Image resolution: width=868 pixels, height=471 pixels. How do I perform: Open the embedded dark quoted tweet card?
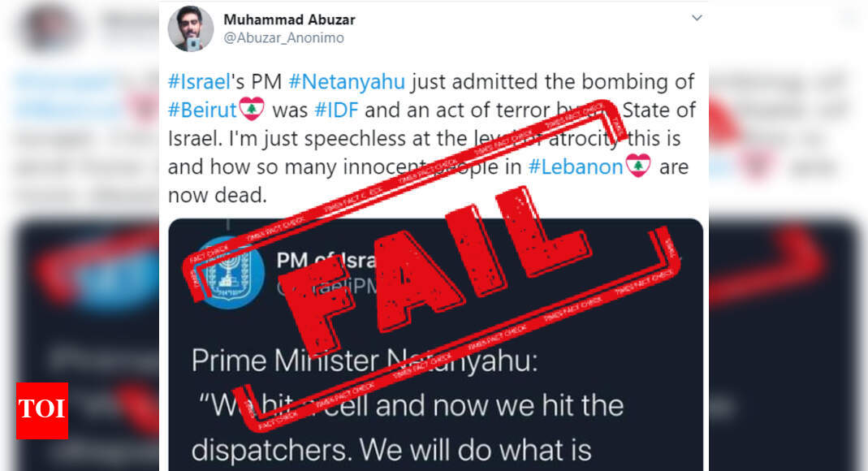pos(436,345)
